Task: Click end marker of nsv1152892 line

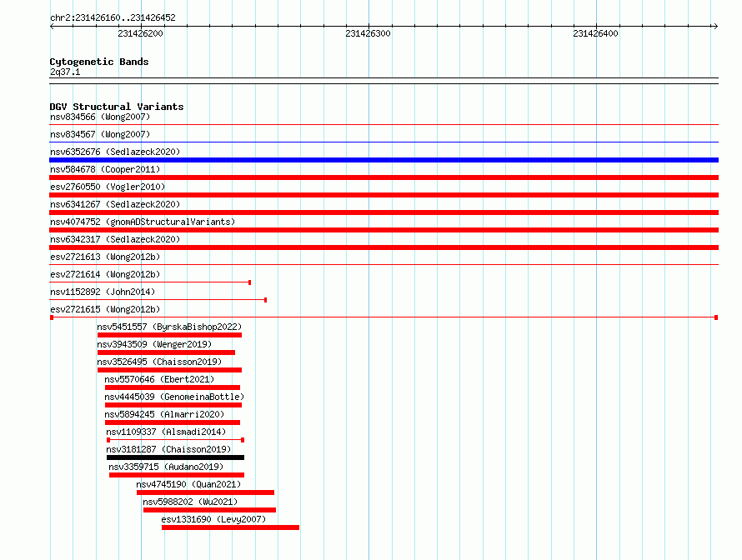Action: [265, 300]
